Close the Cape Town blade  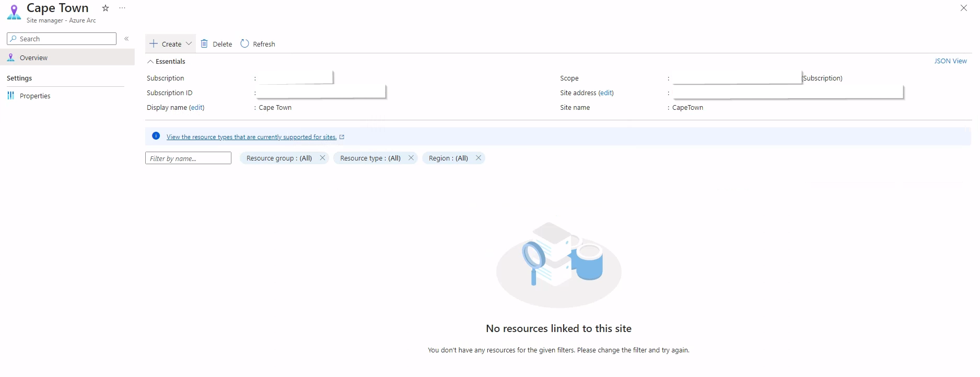964,8
